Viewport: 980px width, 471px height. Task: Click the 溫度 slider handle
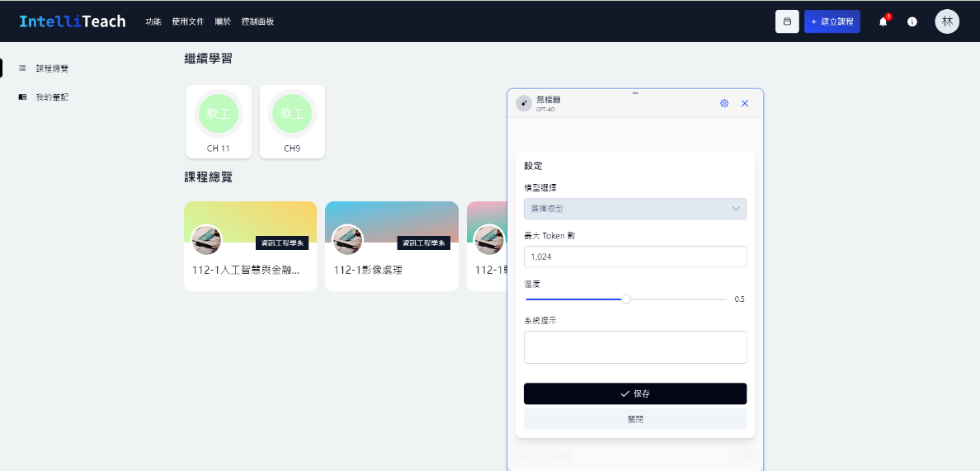(x=625, y=299)
